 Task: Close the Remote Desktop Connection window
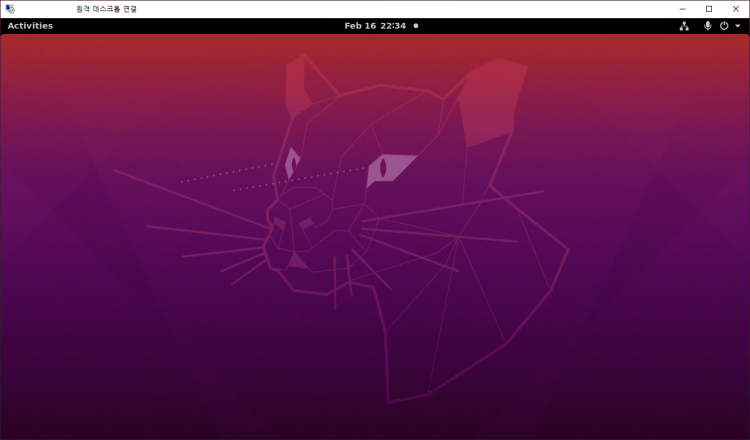click(x=735, y=9)
